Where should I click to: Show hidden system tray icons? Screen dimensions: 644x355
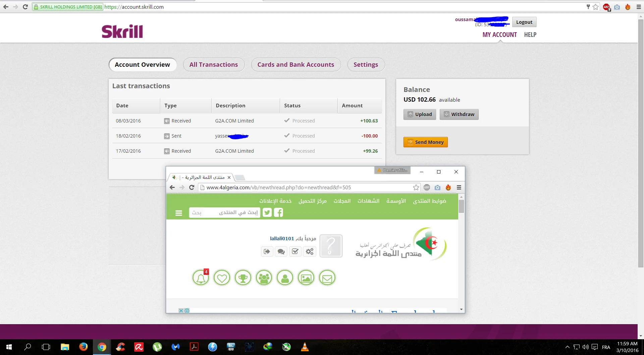click(567, 347)
